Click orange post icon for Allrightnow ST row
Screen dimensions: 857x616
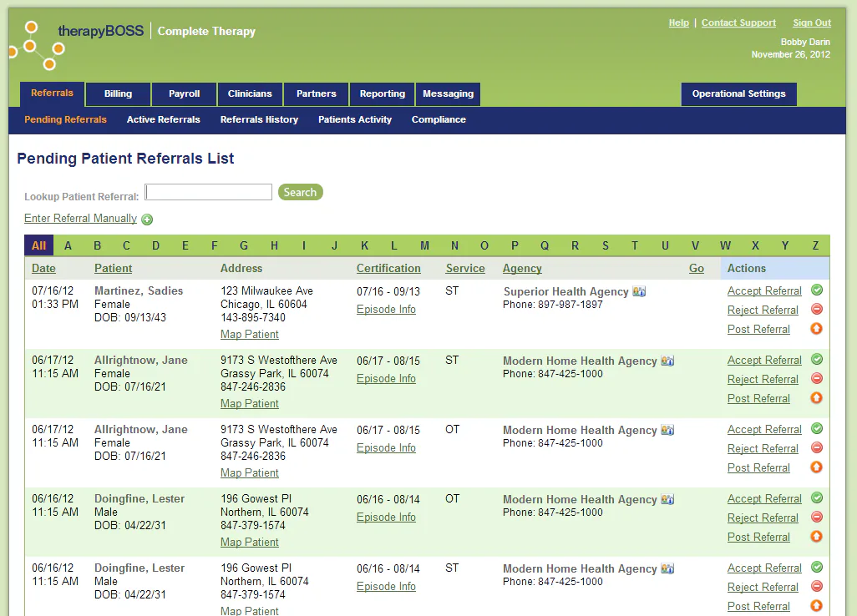tap(817, 397)
